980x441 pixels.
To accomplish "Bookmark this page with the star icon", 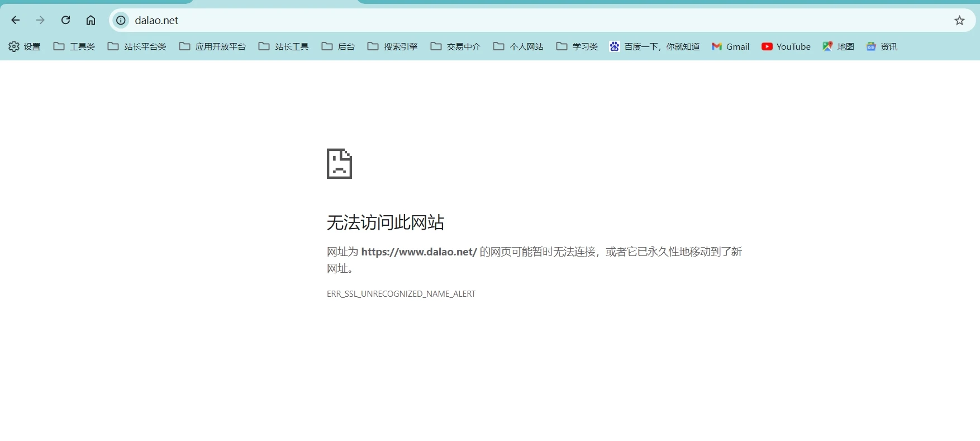I will click(959, 21).
